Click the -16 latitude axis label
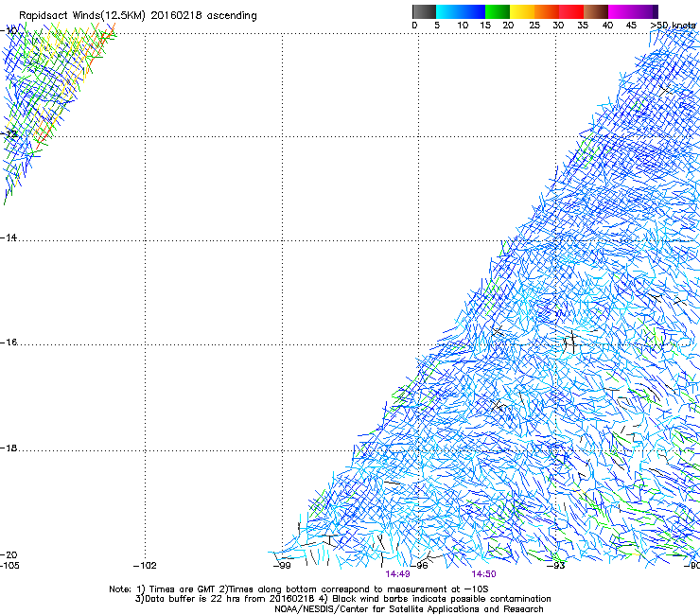The image size is (700, 615). point(9,343)
